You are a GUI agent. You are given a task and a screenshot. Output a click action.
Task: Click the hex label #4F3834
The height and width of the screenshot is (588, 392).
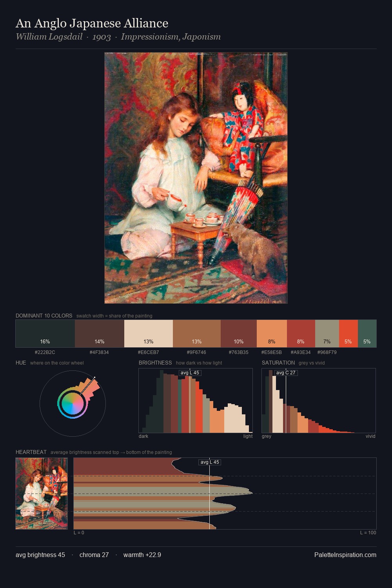100,352
